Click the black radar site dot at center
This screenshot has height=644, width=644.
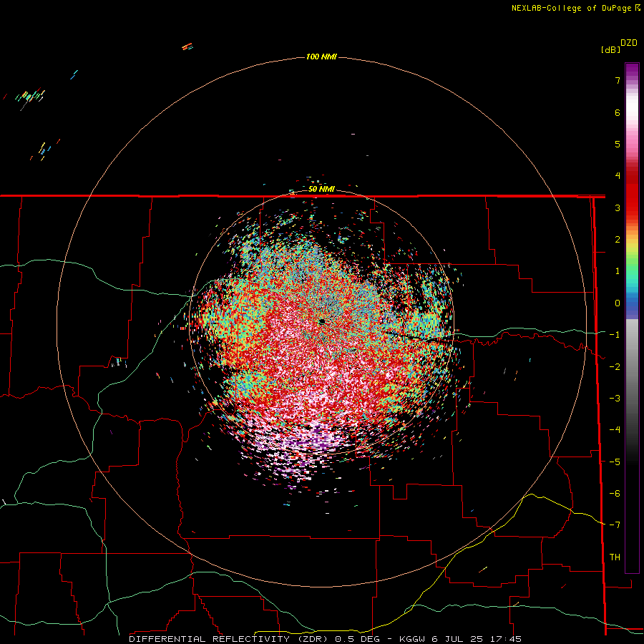pos(322,321)
